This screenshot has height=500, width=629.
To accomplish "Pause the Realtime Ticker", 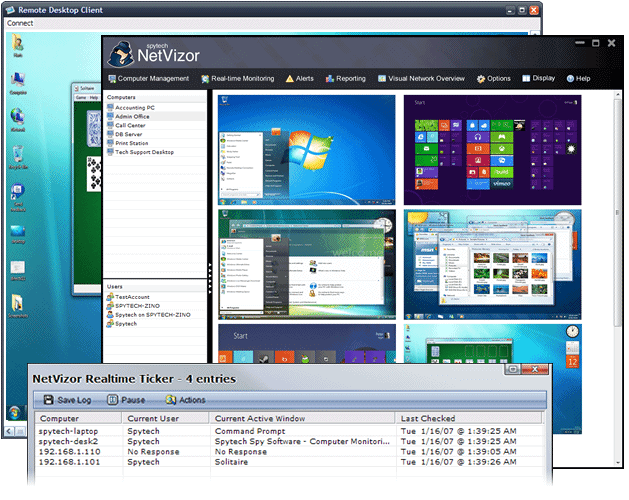I will 126,400.
